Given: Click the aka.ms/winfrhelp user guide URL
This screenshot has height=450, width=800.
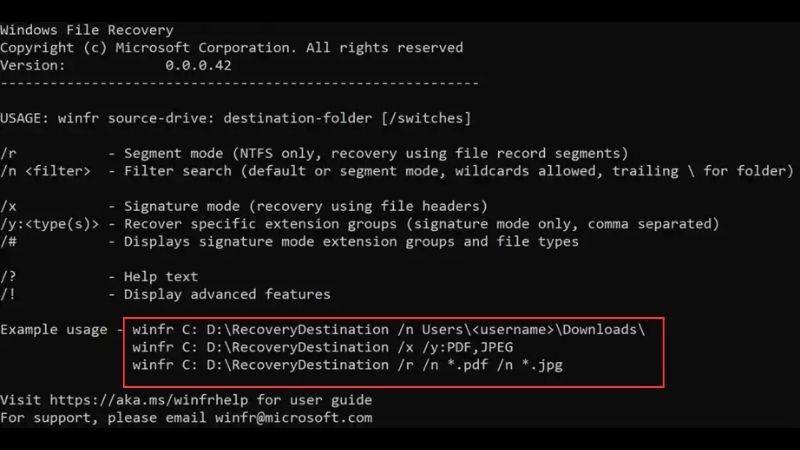Looking at the screenshot, I should [x=149, y=400].
